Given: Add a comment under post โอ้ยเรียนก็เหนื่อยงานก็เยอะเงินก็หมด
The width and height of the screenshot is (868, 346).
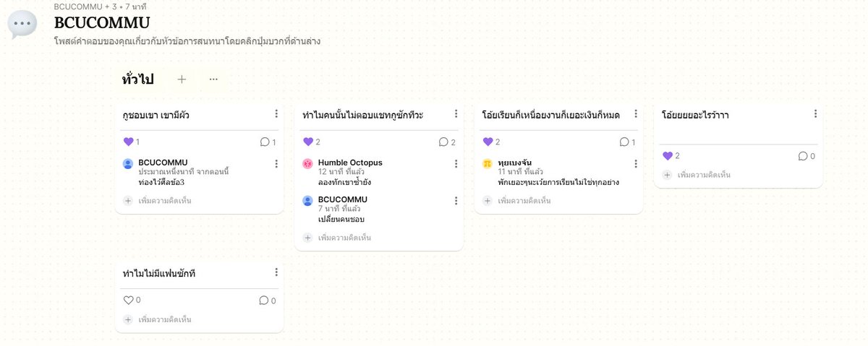Looking at the screenshot, I should 516,201.
